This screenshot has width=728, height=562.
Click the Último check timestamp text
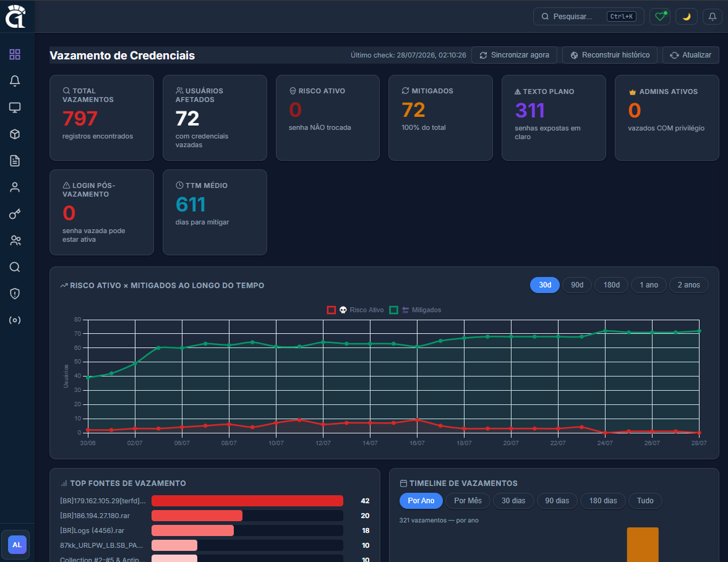408,55
